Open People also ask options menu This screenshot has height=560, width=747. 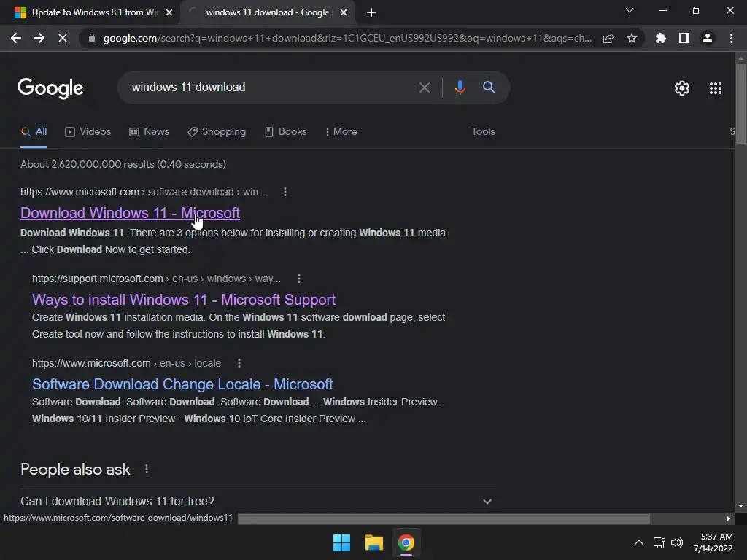146,470
